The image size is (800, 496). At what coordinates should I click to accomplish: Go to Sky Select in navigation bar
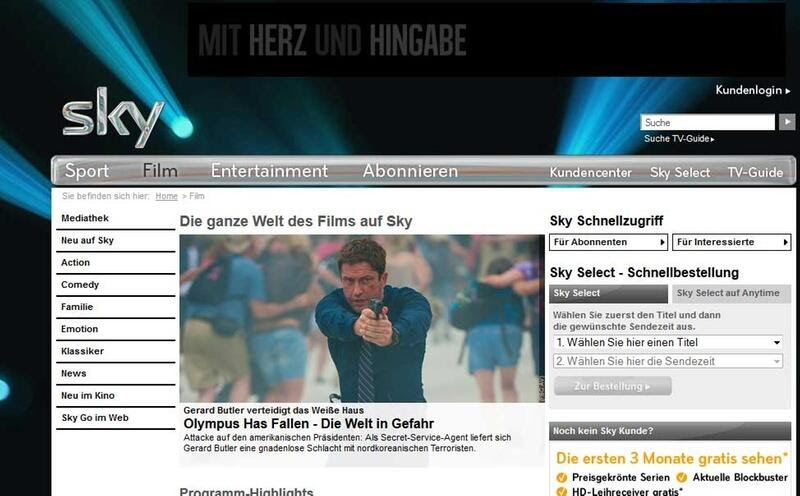point(680,172)
